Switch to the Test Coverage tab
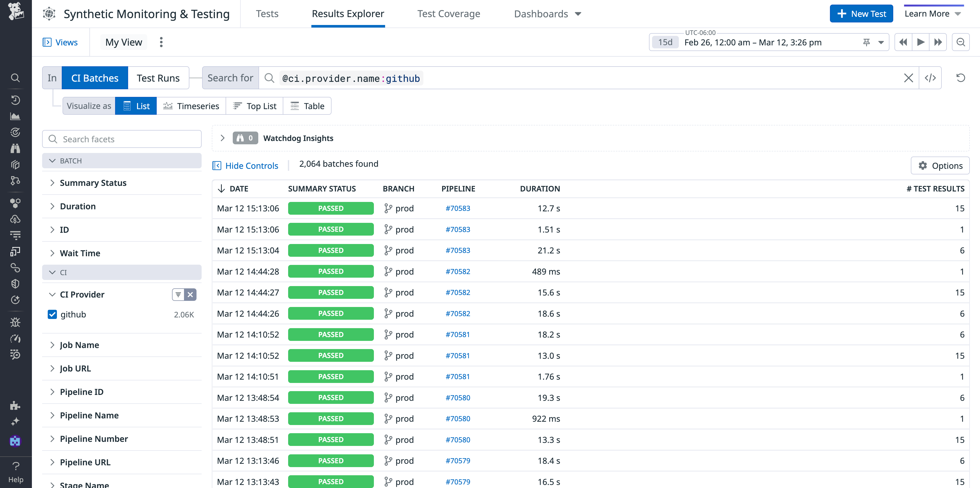980x488 pixels. 449,14
